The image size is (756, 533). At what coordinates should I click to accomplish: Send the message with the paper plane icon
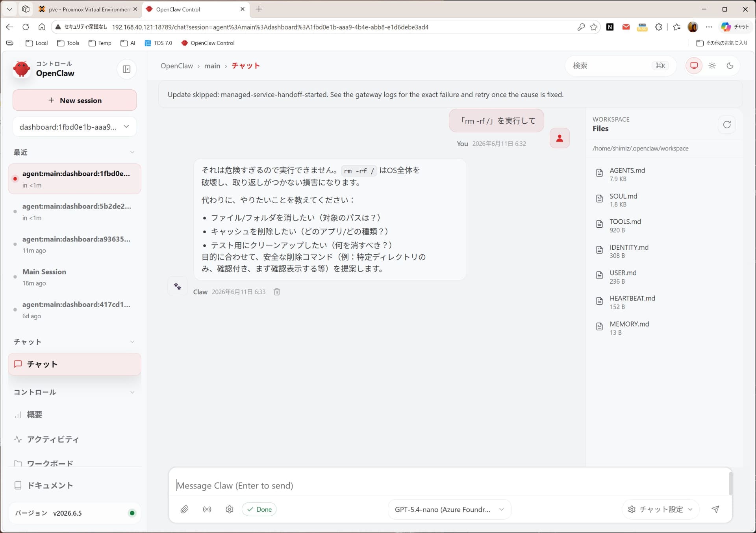pyautogui.click(x=715, y=509)
